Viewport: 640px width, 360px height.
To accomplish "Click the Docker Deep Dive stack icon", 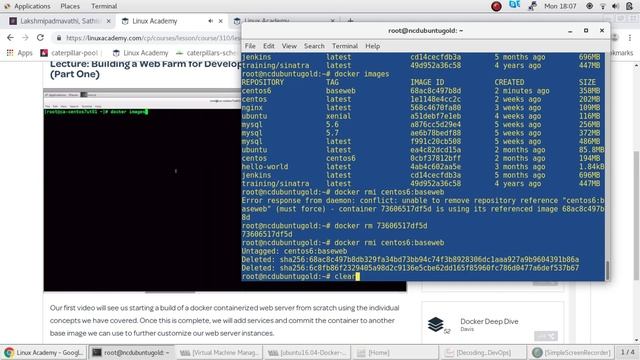I will [436, 324].
